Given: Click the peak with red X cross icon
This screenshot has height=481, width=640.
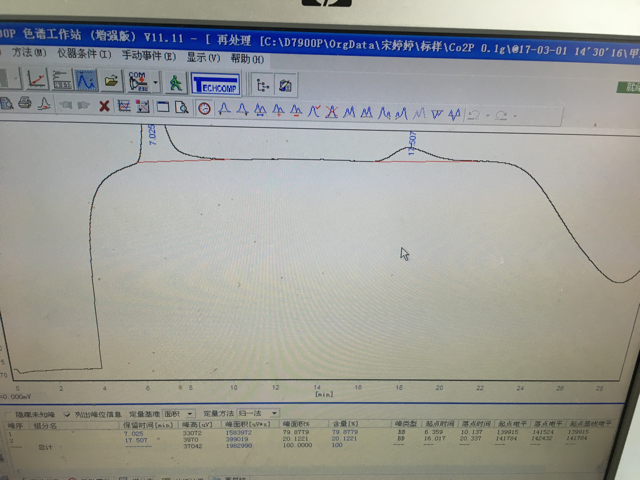Looking at the screenshot, I should pyautogui.click(x=331, y=112).
